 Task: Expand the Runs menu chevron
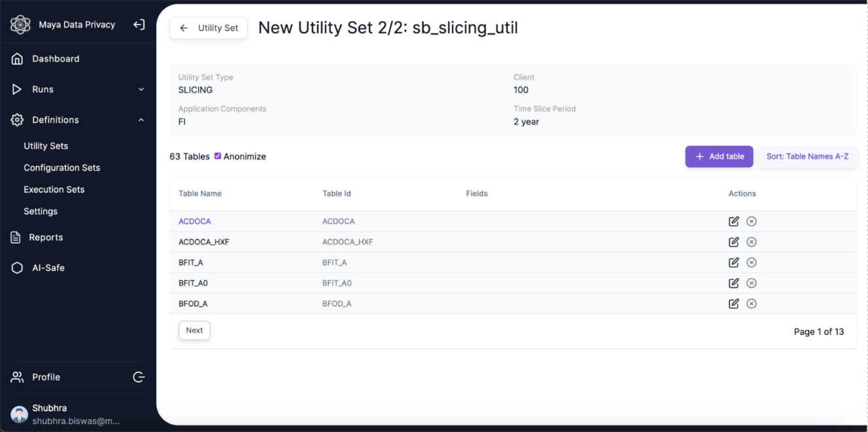141,90
